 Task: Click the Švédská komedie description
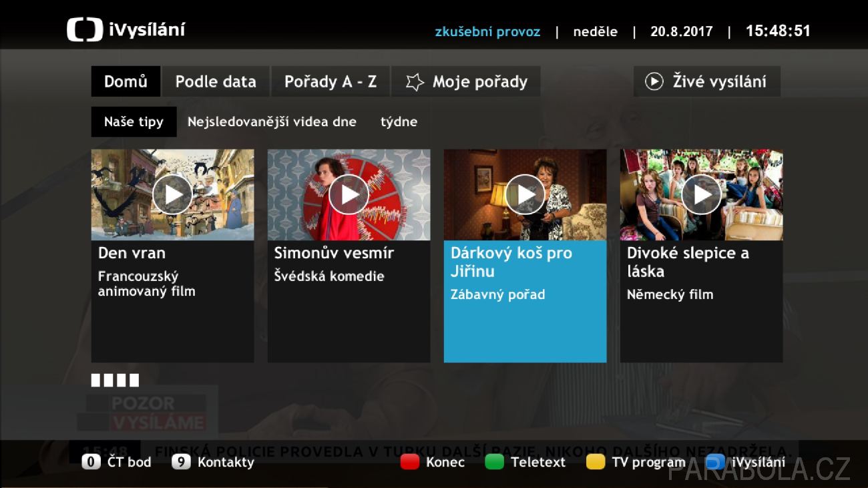[329, 276]
